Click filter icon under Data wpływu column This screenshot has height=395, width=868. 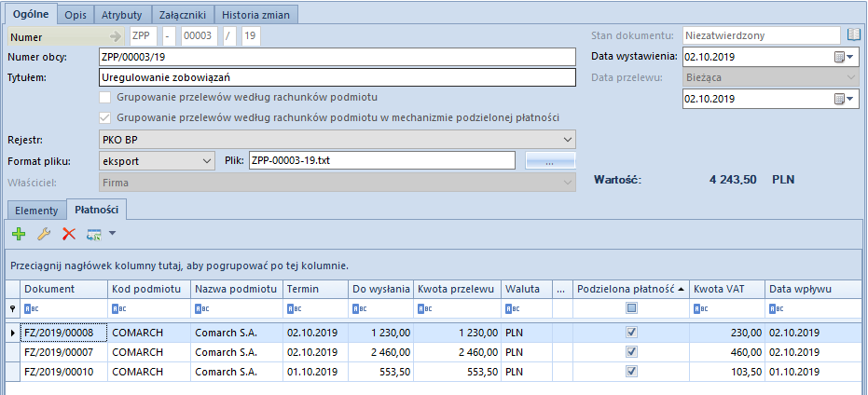(x=776, y=309)
